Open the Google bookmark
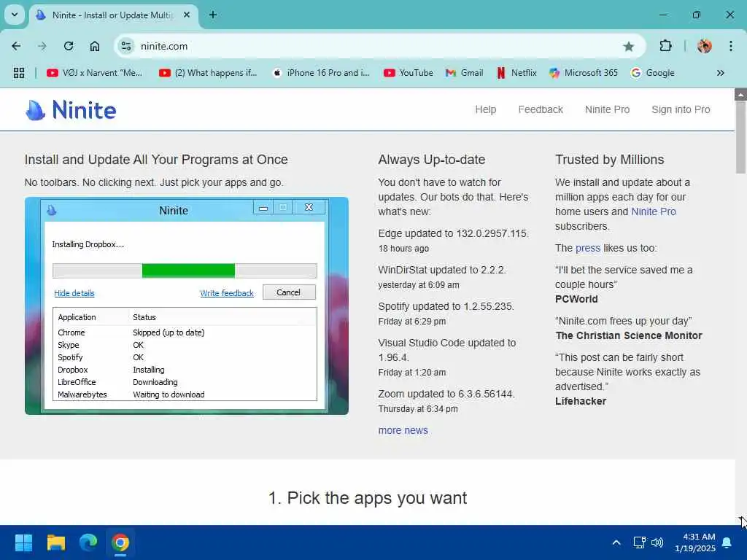The width and height of the screenshot is (747, 560). click(x=653, y=73)
